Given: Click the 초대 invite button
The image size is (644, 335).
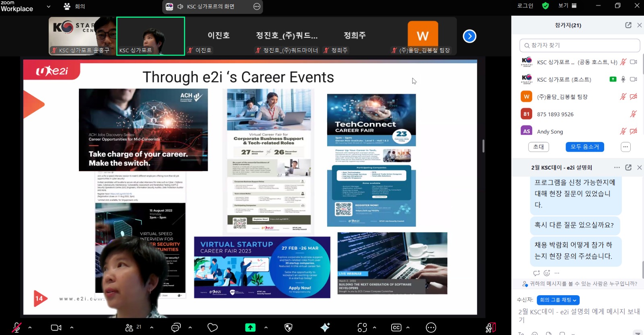Looking at the screenshot, I should pos(539,147).
